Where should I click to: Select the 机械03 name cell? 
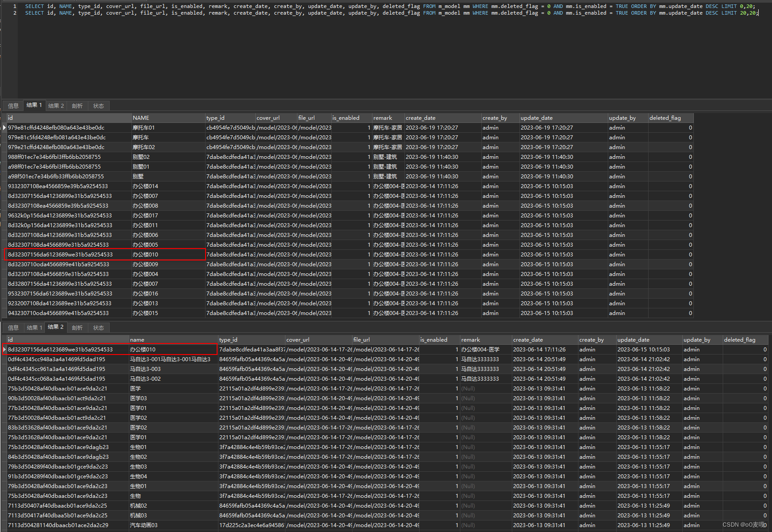(x=173, y=516)
